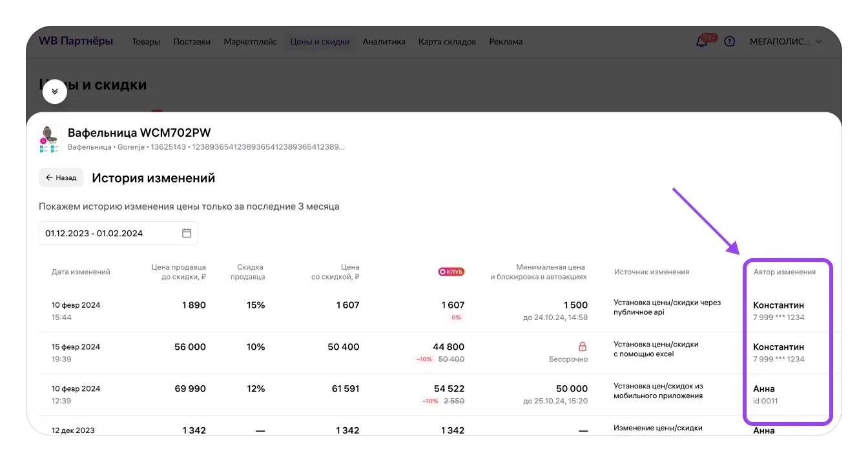The image size is (868, 462).
Task: Open the help question mark icon
Action: [730, 42]
